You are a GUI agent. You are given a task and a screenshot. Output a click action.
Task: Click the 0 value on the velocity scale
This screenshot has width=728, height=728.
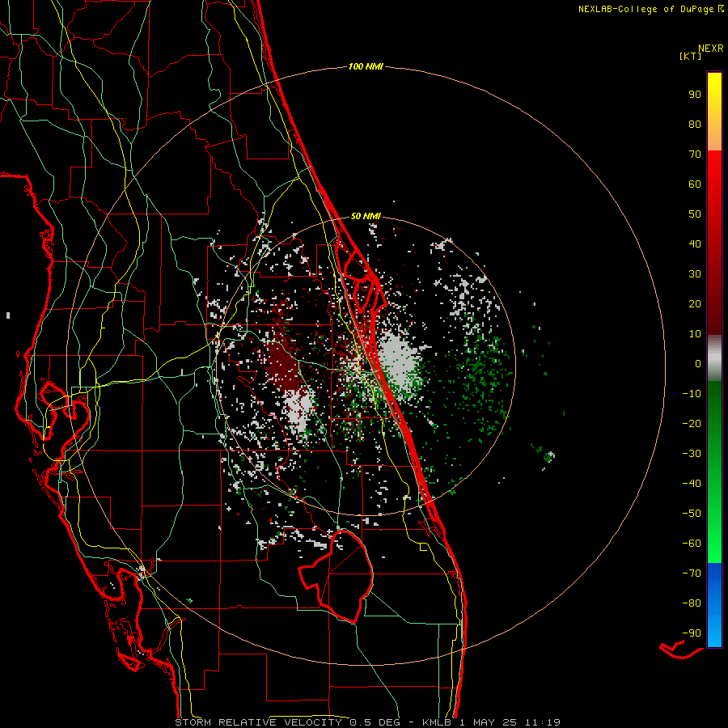pyautogui.click(x=698, y=364)
